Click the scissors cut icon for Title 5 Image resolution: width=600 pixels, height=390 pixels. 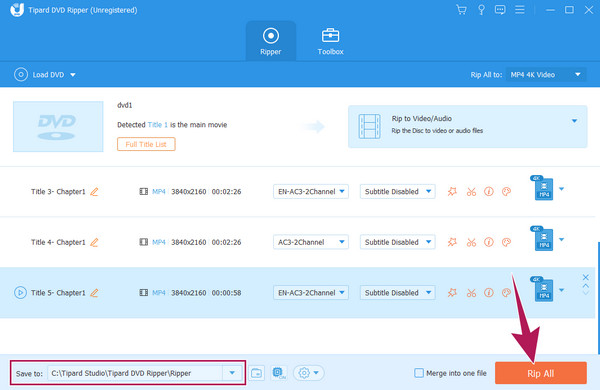click(x=471, y=293)
